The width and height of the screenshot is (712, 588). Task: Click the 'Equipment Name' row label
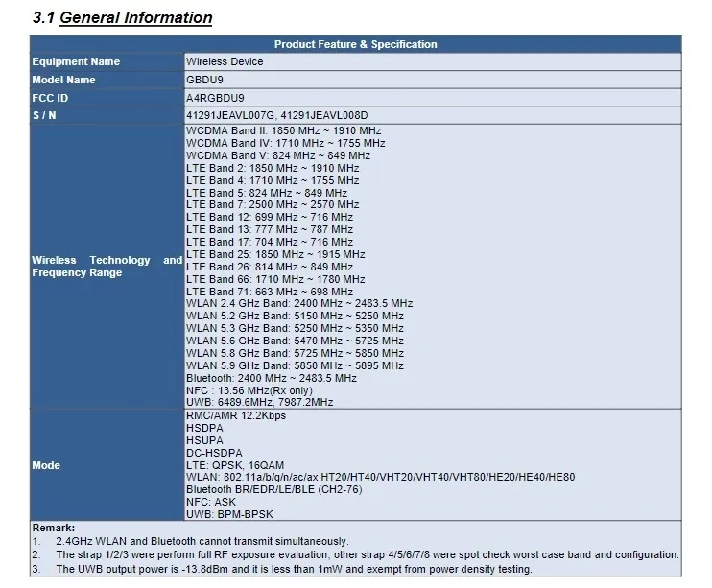[x=76, y=62]
